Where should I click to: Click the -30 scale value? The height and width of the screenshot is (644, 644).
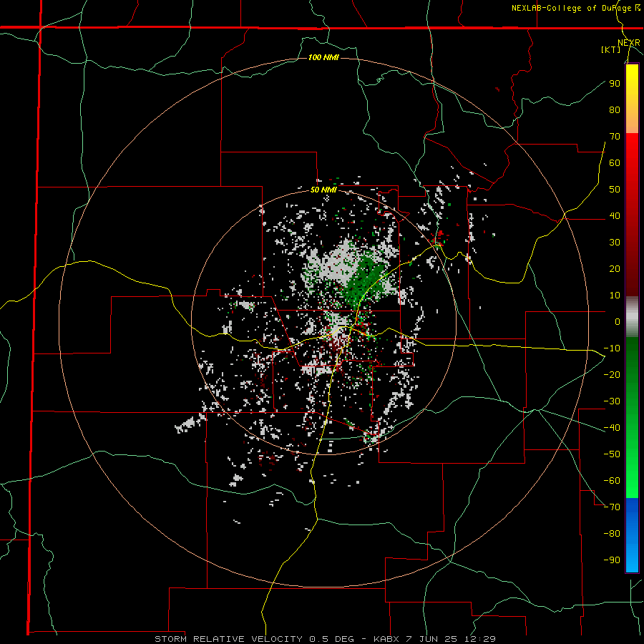612,401
